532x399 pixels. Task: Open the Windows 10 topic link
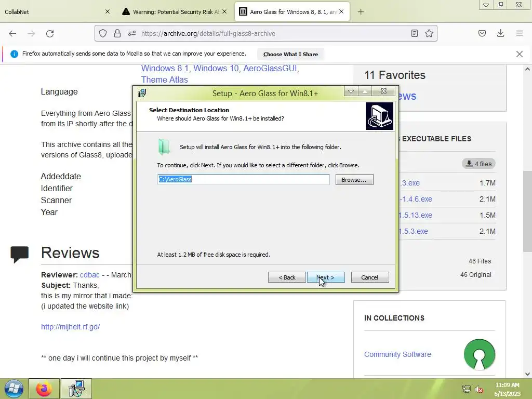216,68
